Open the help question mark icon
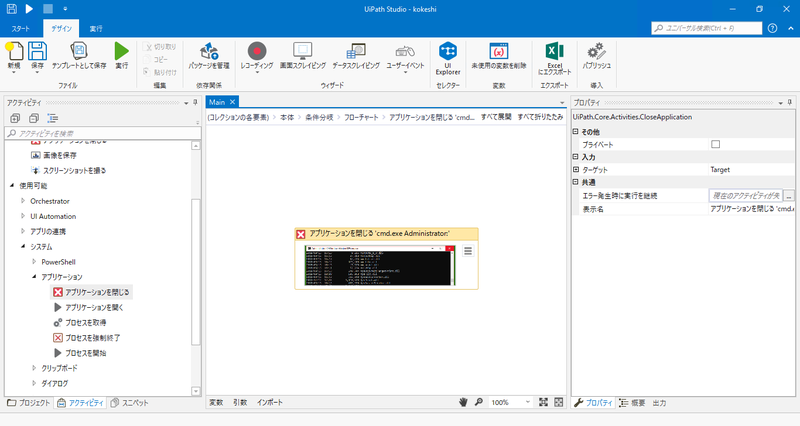Image resolution: width=800 pixels, height=426 pixels. pos(772,28)
